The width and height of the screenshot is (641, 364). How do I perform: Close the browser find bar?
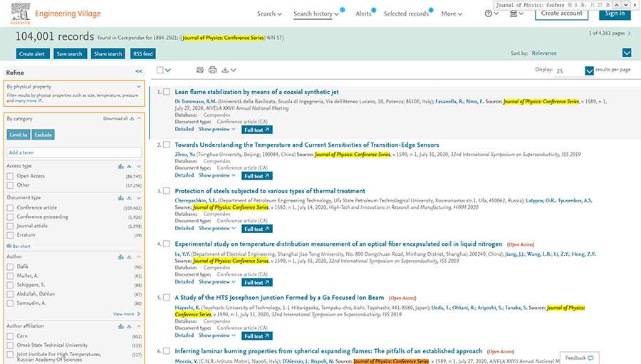[636, 5]
